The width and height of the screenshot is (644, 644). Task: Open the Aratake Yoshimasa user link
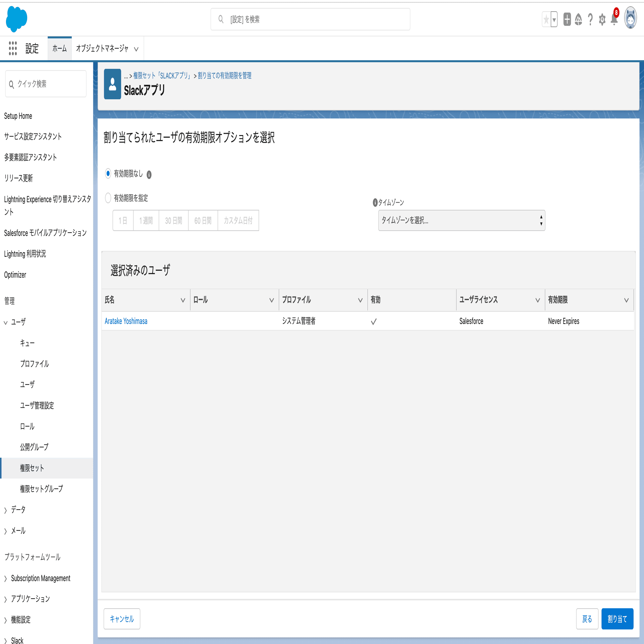pos(126,321)
